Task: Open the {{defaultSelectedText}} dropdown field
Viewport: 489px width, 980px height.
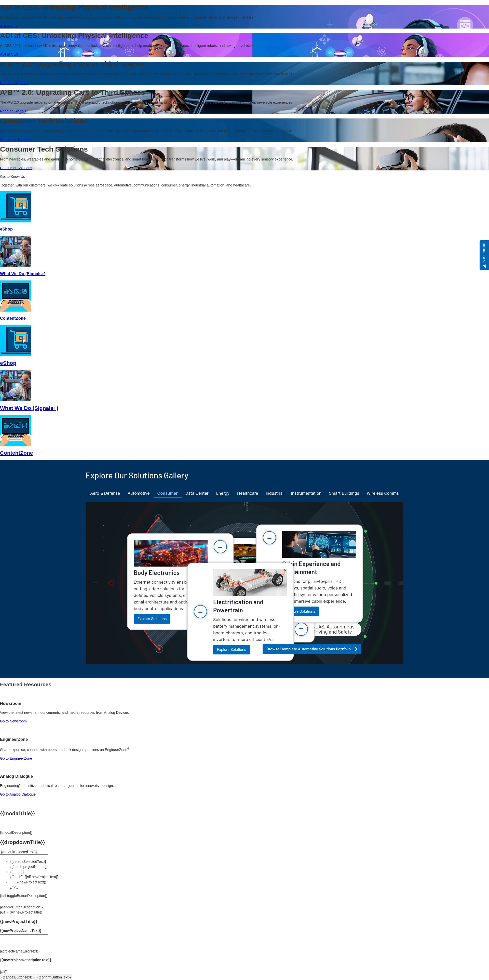Action: (x=24, y=852)
